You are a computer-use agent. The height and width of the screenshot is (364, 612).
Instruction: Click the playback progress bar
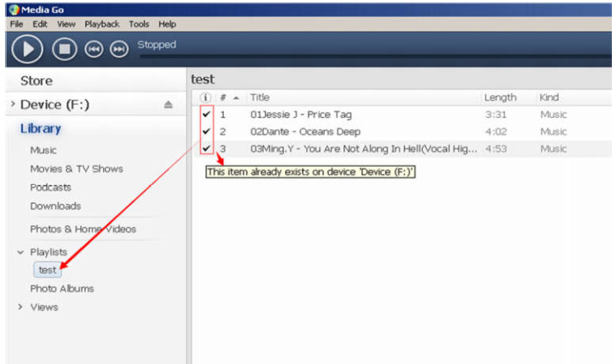coord(376,57)
